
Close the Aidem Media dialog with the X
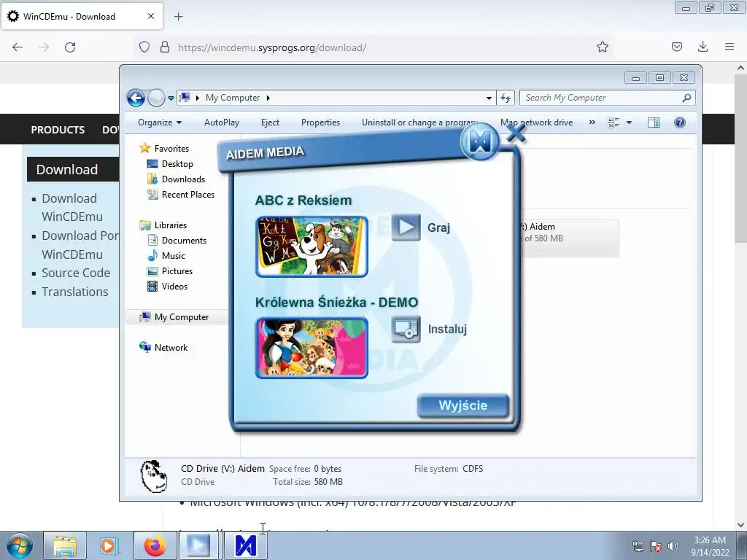tap(516, 134)
